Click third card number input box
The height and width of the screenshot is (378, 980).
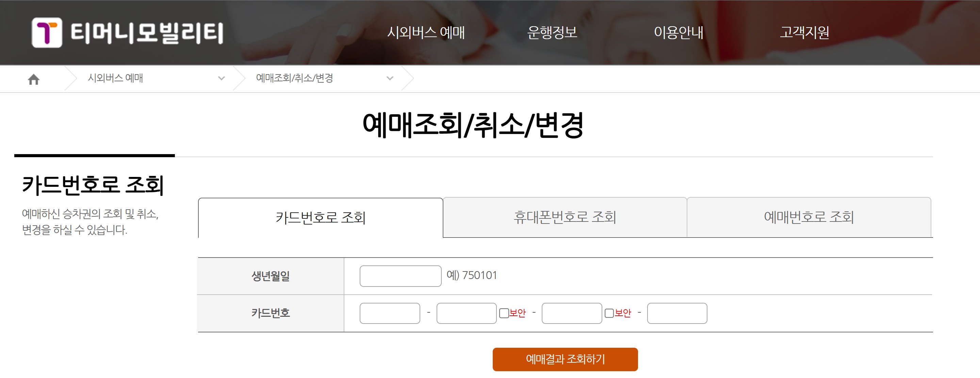pos(571,313)
